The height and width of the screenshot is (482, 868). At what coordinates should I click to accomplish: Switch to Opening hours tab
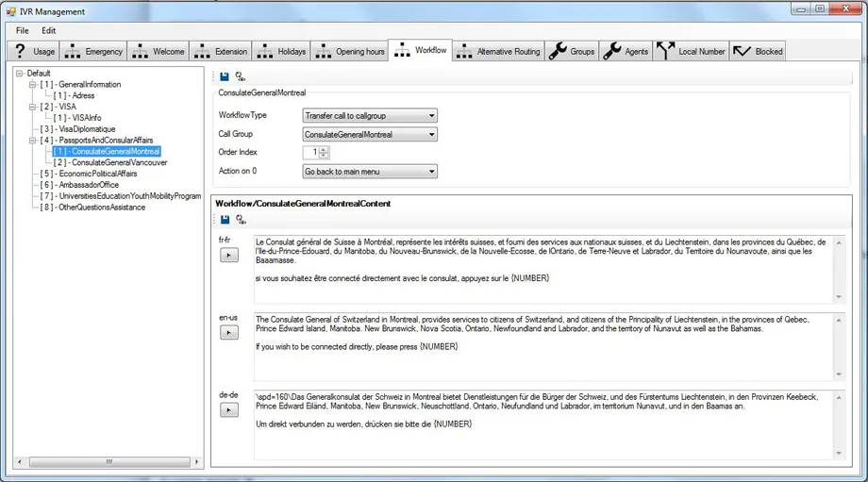pos(349,52)
